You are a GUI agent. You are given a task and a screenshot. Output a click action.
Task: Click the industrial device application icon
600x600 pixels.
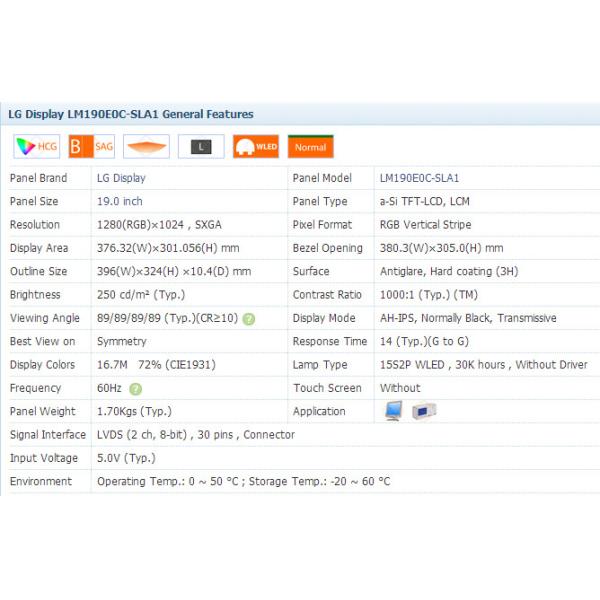(x=424, y=411)
